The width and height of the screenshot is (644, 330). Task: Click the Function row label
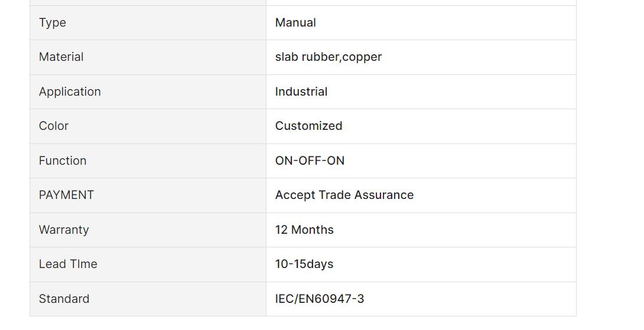(x=63, y=161)
